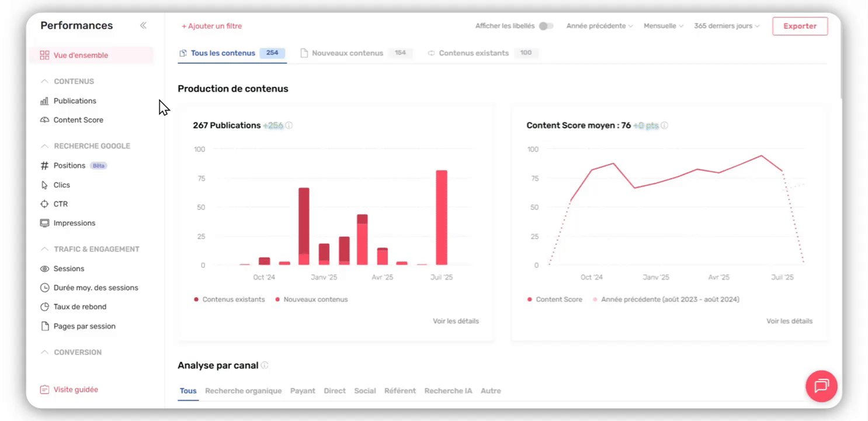Click + Ajouter un filtre
Screen dimensions: 868x421
pos(211,26)
